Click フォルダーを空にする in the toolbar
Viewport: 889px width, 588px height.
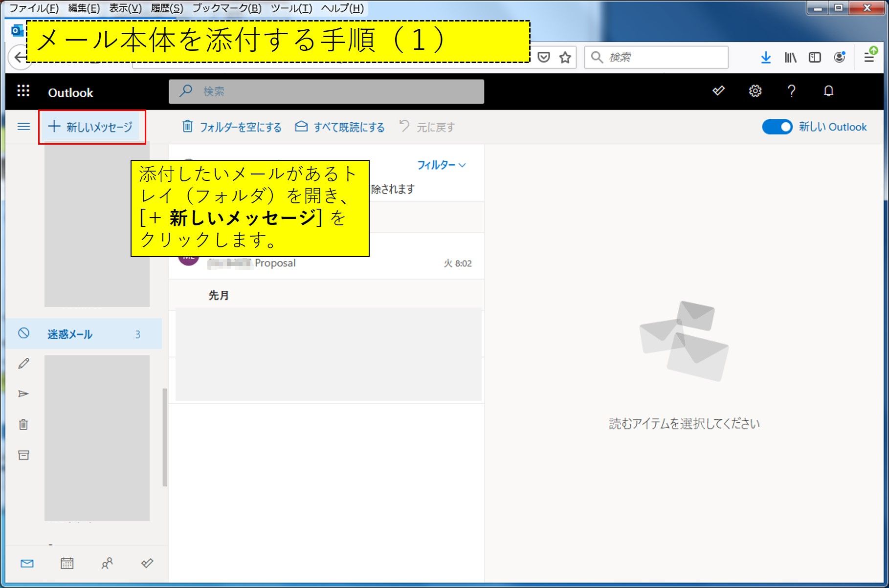tap(232, 127)
